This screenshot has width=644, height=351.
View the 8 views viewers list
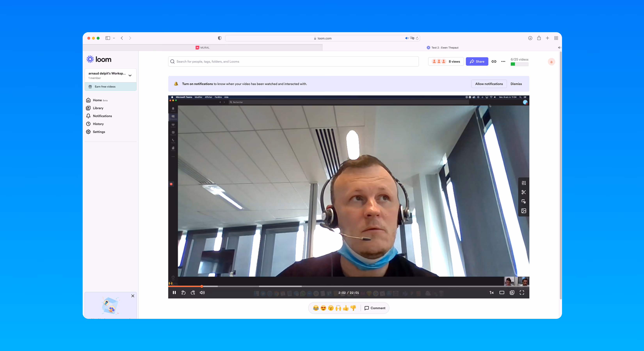[446, 61]
